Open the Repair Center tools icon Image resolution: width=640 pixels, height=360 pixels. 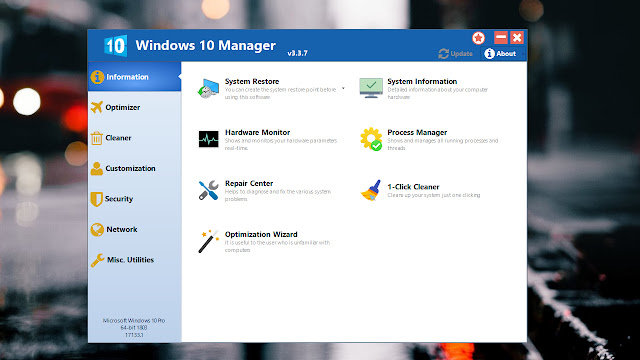click(x=208, y=190)
